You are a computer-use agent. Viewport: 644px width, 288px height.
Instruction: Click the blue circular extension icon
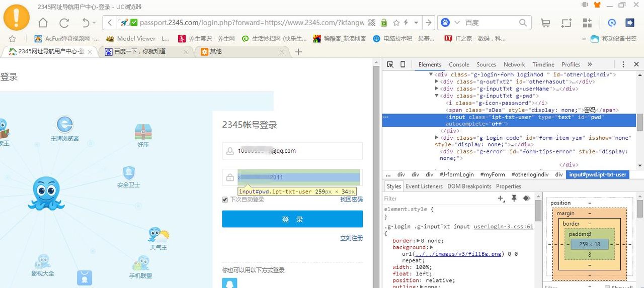click(612, 23)
